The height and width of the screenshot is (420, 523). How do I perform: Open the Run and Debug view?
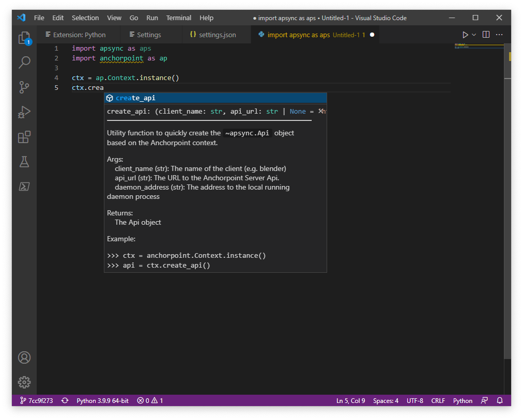[x=24, y=112]
